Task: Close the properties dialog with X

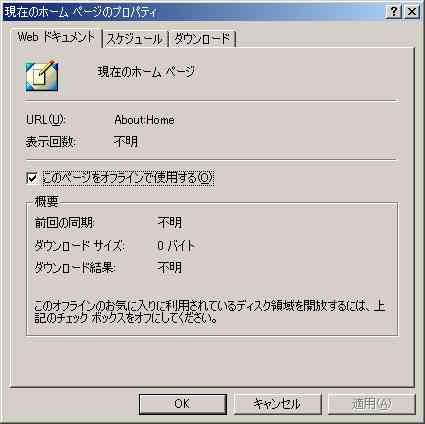Action: click(412, 12)
